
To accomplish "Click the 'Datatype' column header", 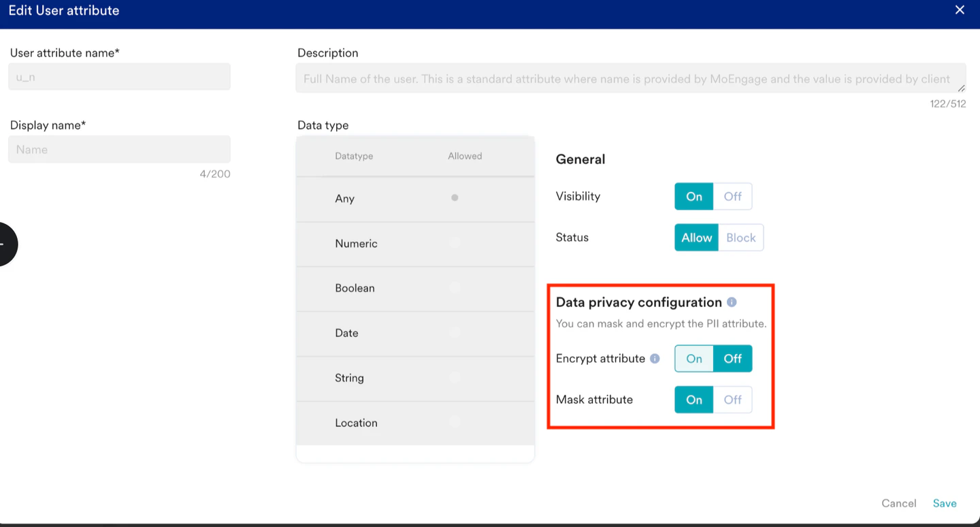I will [354, 156].
